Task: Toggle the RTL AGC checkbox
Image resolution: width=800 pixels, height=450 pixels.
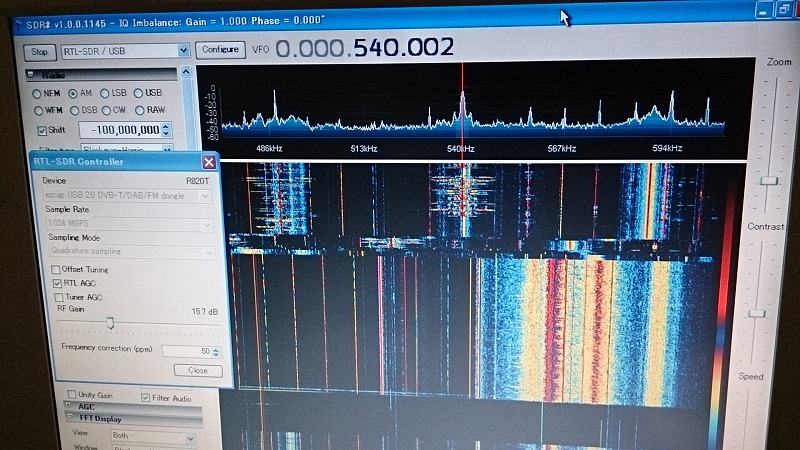Action: point(57,283)
